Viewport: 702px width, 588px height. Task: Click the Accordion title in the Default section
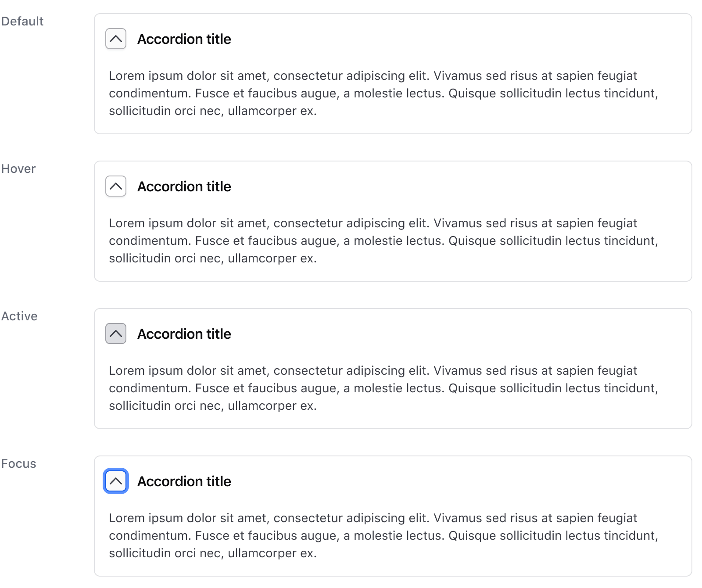pos(185,39)
